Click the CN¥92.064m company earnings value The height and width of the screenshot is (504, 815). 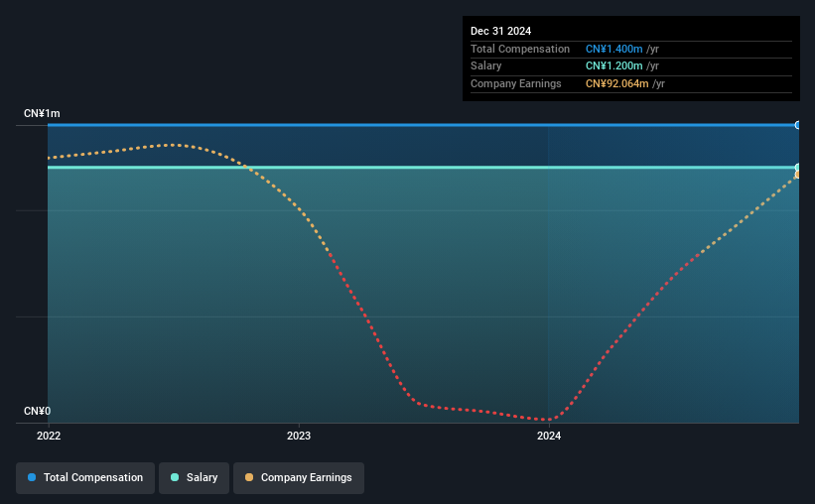coord(617,83)
